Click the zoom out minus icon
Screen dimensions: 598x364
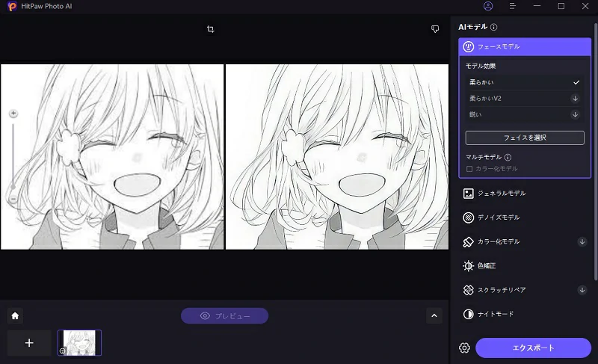coord(13,199)
